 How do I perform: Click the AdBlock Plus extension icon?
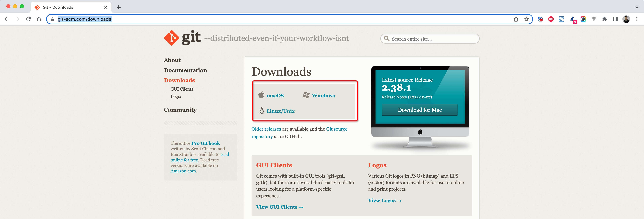pos(551,19)
